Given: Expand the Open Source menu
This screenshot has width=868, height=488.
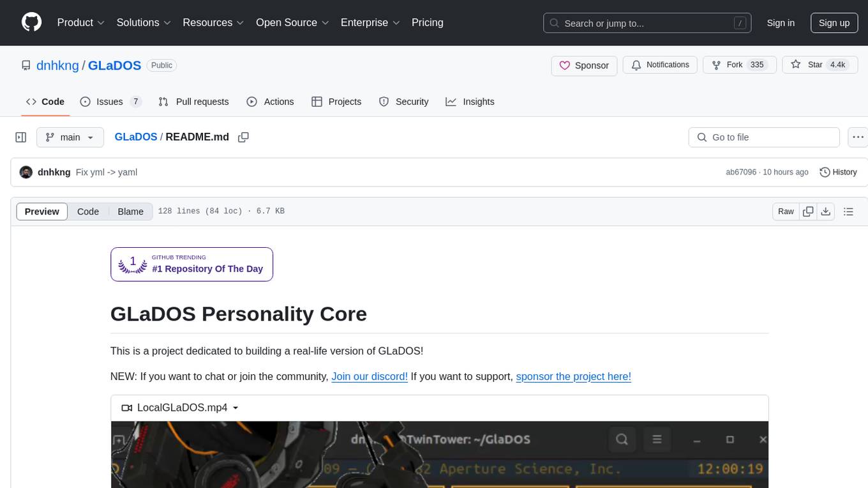Looking at the screenshot, I should (x=292, y=22).
